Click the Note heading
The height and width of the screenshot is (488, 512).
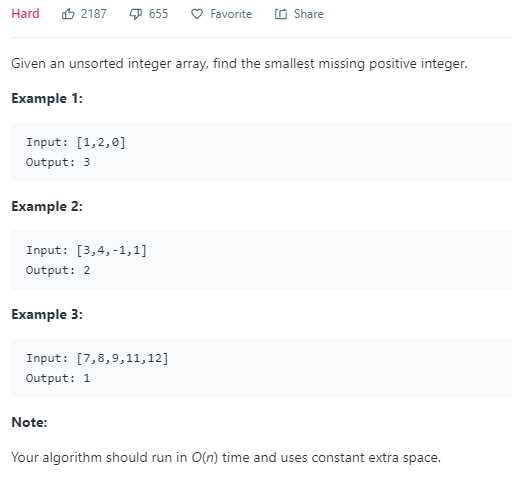click(29, 422)
